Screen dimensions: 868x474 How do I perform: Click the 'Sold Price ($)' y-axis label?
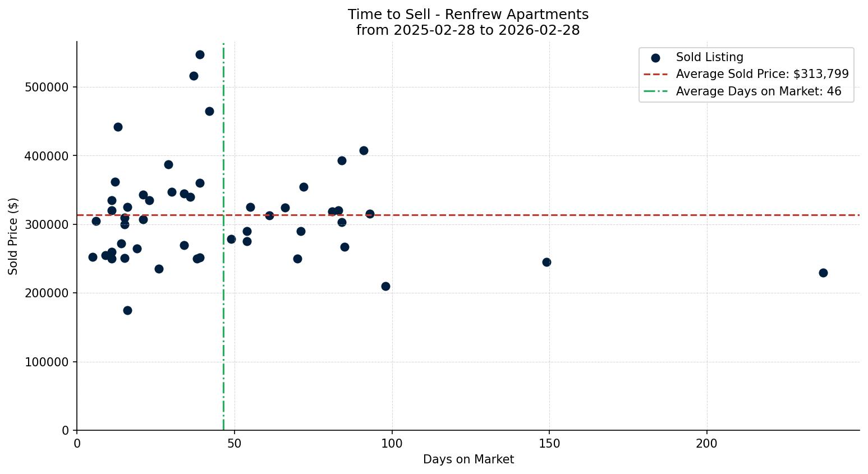pos(13,236)
